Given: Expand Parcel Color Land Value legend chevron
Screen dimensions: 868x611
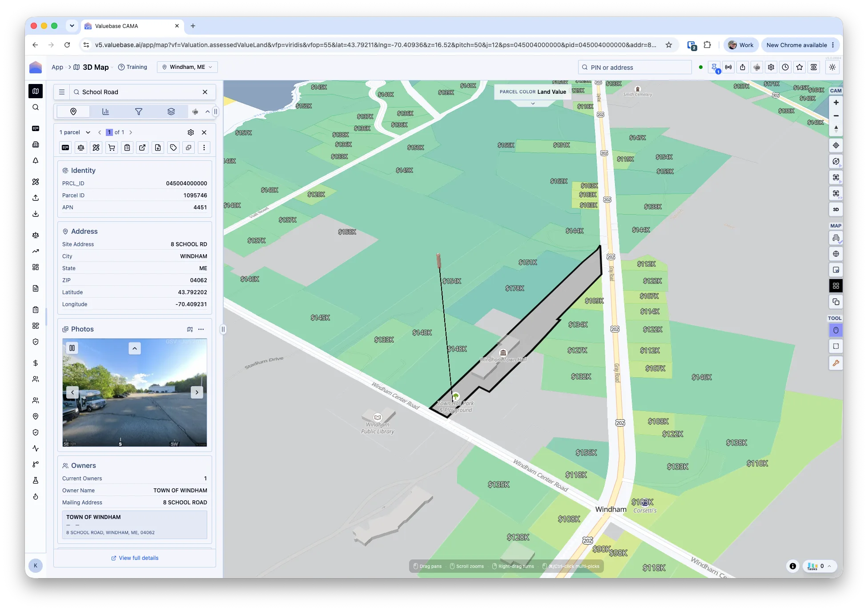Looking at the screenshot, I should pyautogui.click(x=533, y=104).
